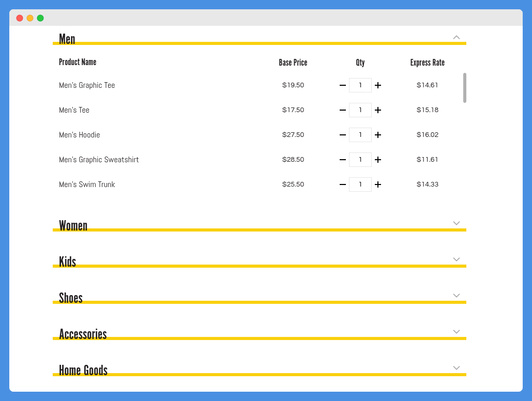
Task: Decrease quantity for Men's Tee
Action: [x=343, y=110]
